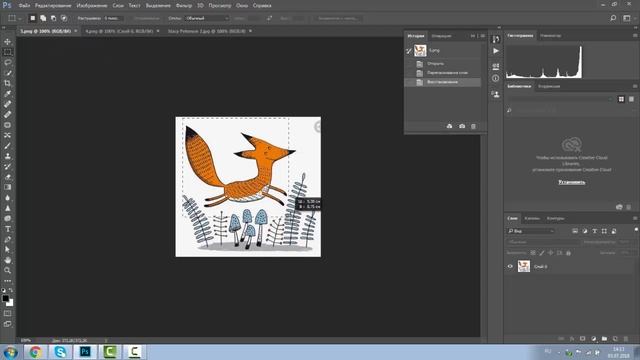Select the Horizontal Type tool
Screen dimensions: 640x360
(x=7, y=229)
